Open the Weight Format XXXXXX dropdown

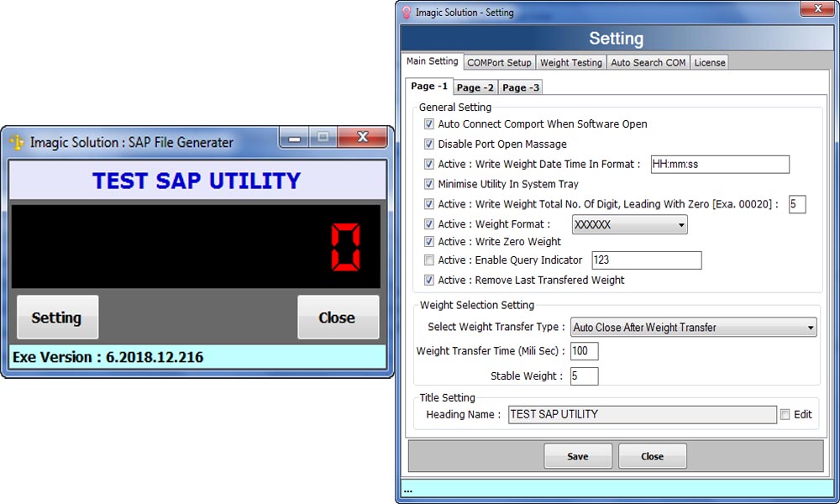pos(629,224)
